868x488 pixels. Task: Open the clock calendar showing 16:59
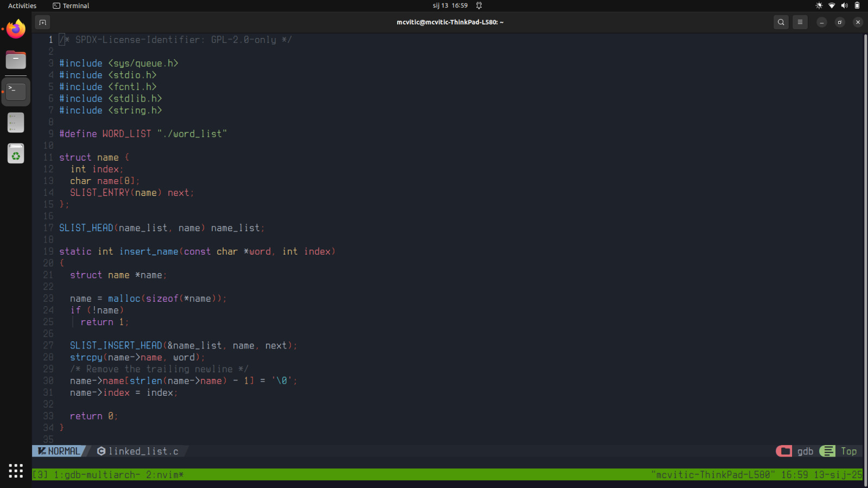coord(450,5)
